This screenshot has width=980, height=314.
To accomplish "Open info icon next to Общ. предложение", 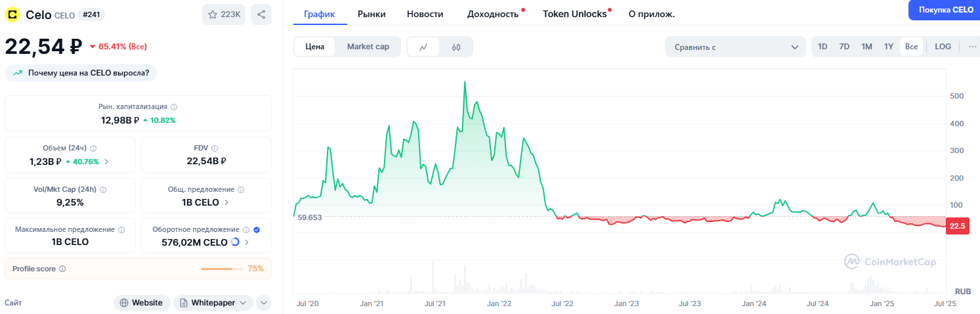I will point(241,189).
